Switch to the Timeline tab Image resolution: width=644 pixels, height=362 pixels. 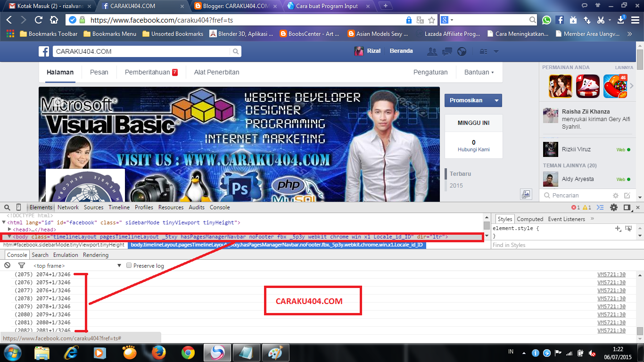tap(119, 207)
